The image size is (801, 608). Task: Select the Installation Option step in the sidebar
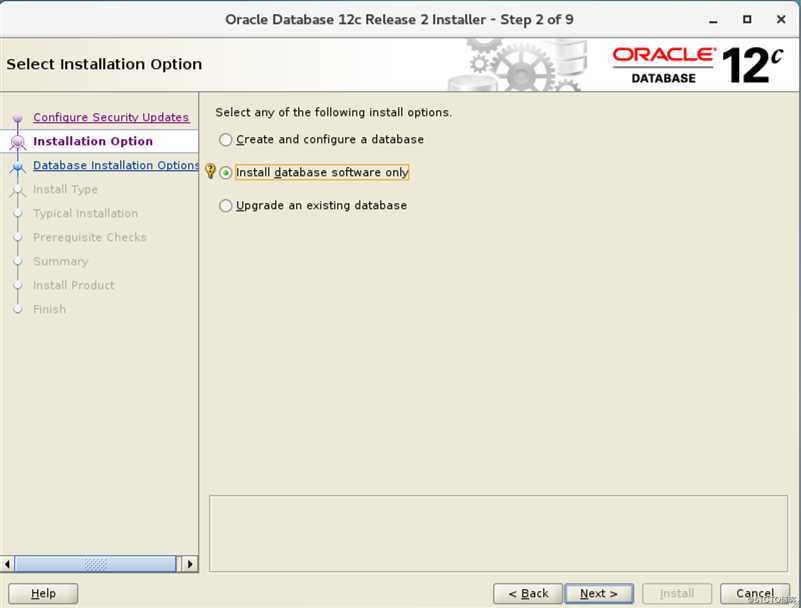[x=93, y=141]
